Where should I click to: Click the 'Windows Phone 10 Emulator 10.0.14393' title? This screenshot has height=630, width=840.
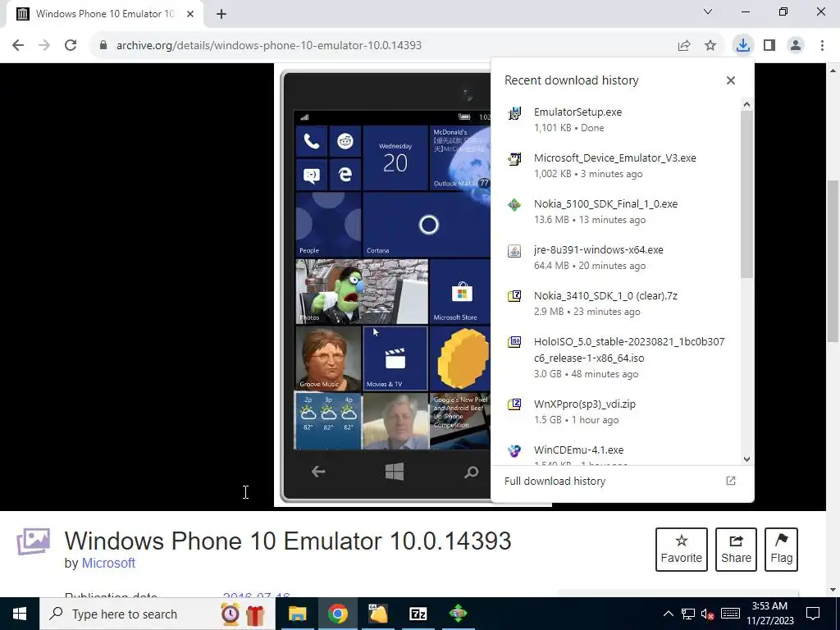[x=288, y=541]
